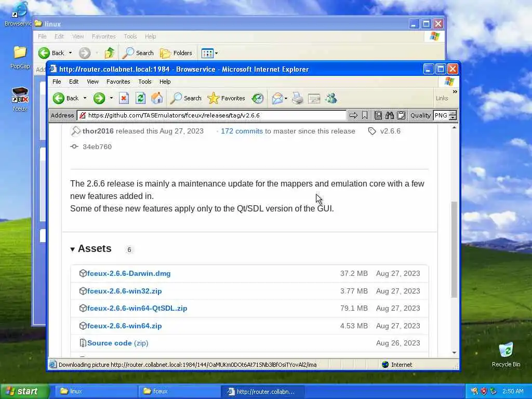Click the Stop loading icon
The width and height of the screenshot is (532, 399).
(x=124, y=98)
